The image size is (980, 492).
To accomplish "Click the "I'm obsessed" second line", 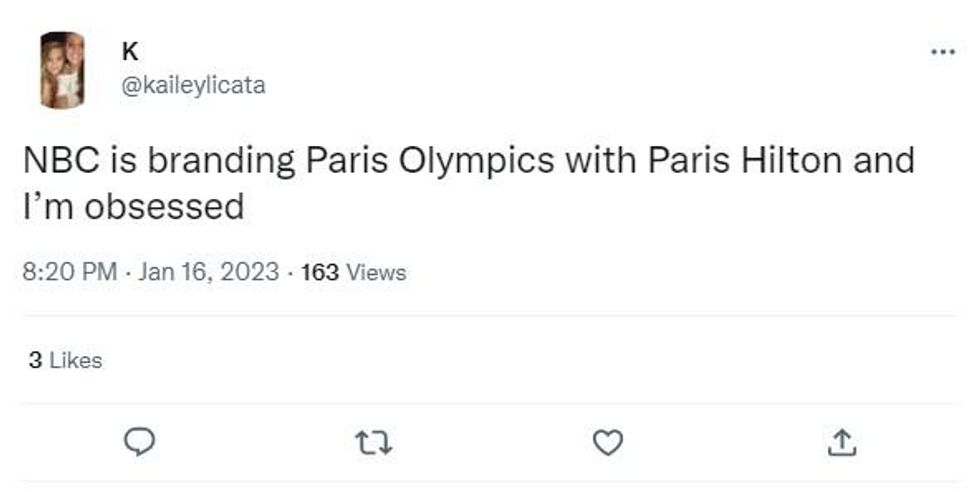I will (x=133, y=207).
